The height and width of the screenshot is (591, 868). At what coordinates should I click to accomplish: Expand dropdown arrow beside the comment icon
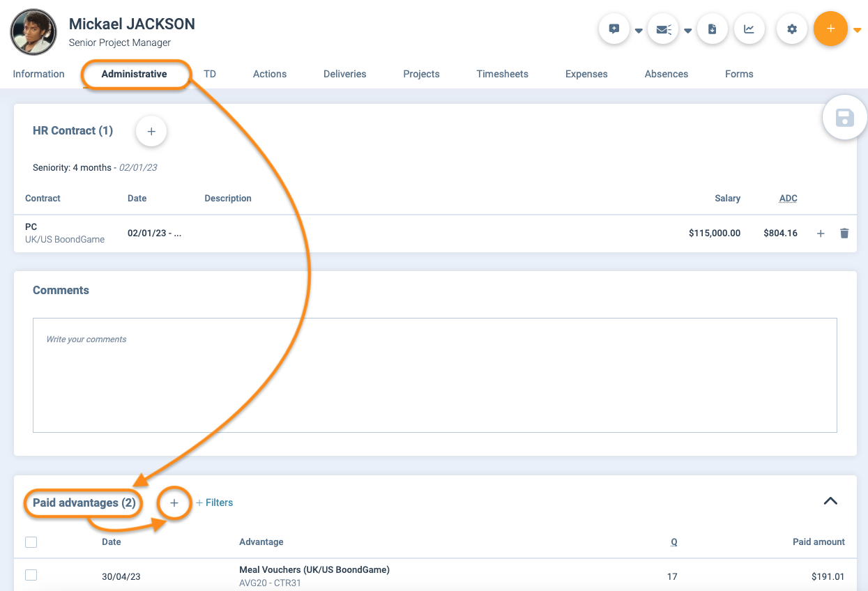click(x=639, y=31)
